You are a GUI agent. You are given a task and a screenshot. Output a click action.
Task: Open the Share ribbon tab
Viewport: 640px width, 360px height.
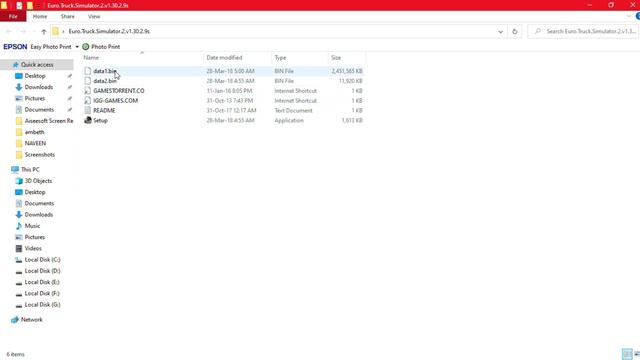point(67,16)
